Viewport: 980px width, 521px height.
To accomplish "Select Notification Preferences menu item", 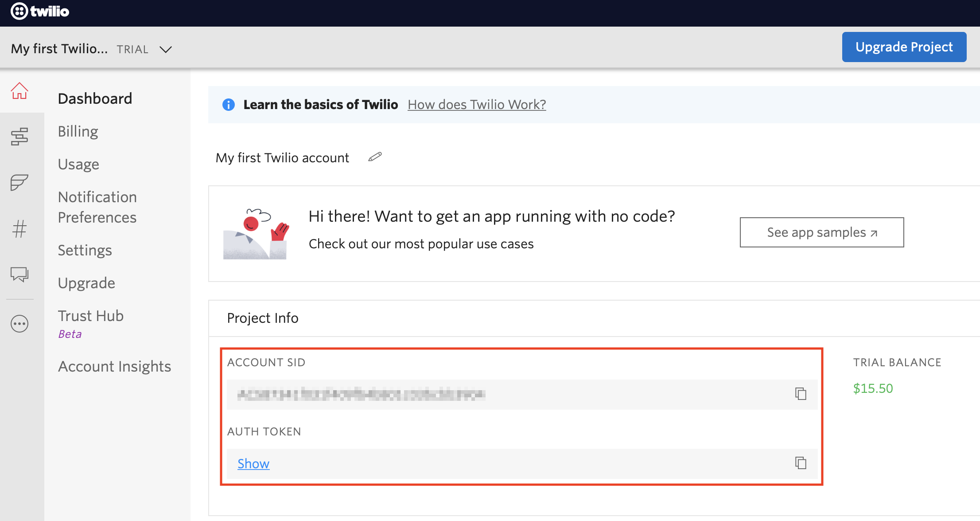I will [97, 207].
